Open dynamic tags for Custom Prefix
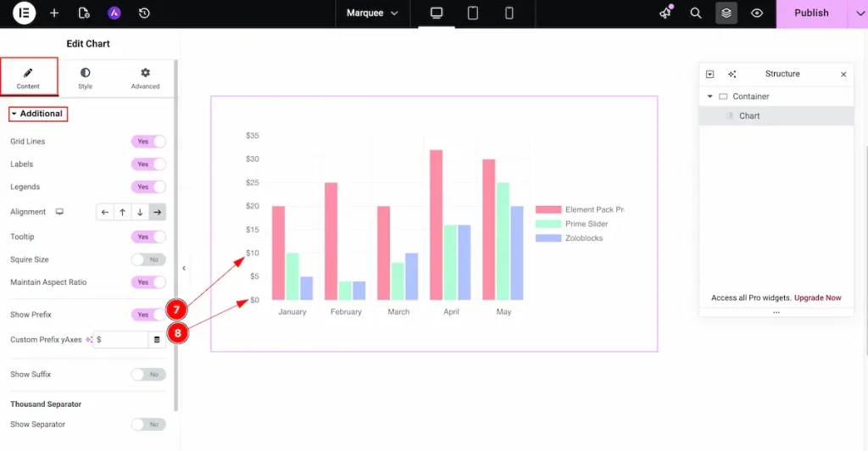Viewport: 868px width, 451px height. click(x=157, y=339)
